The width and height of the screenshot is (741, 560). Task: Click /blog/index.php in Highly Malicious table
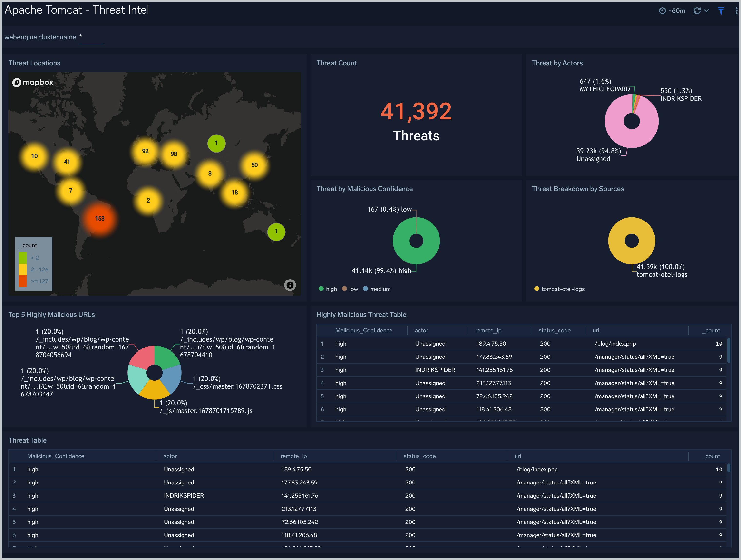tap(615, 343)
